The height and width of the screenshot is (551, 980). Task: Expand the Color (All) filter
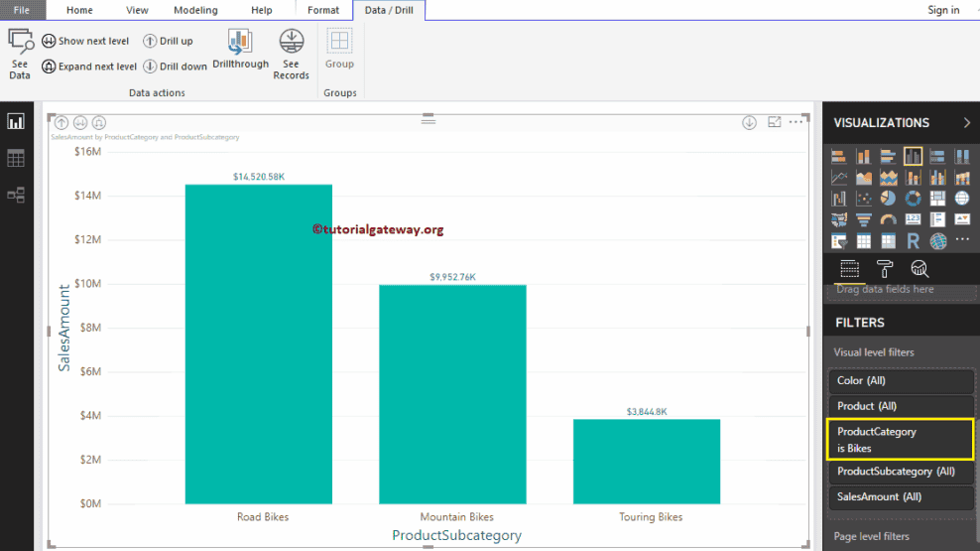click(x=902, y=380)
